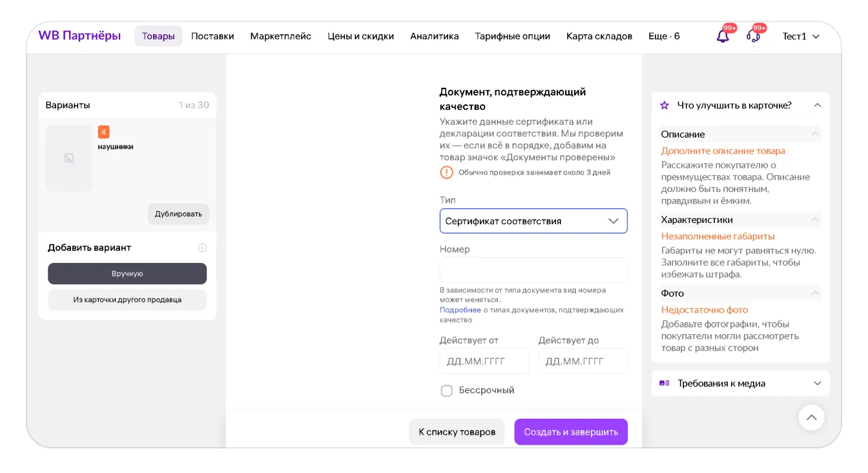
Task: Enable the Бессрочный checkbox
Action: tap(446, 390)
